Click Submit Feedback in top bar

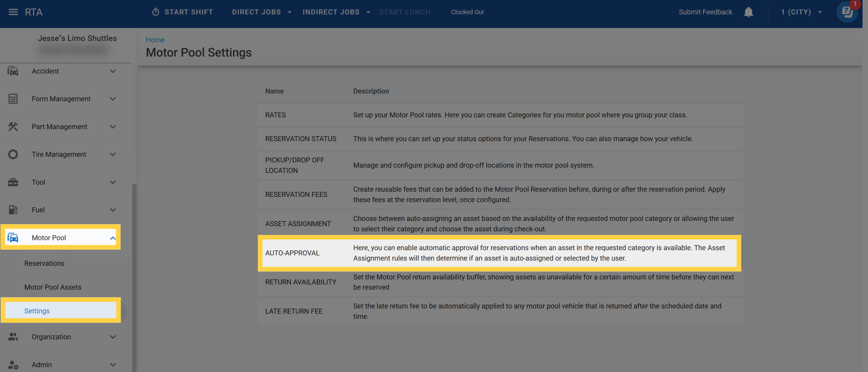pyautogui.click(x=705, y=12)
